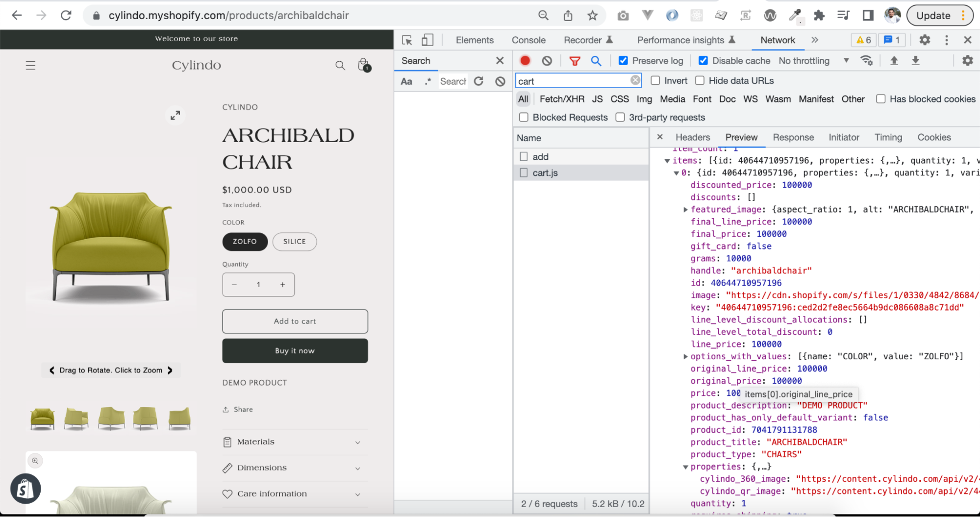980x517 pixels.
Task: Switch to the Console tab
Action: pyautogui.click(x=528, y=40)
